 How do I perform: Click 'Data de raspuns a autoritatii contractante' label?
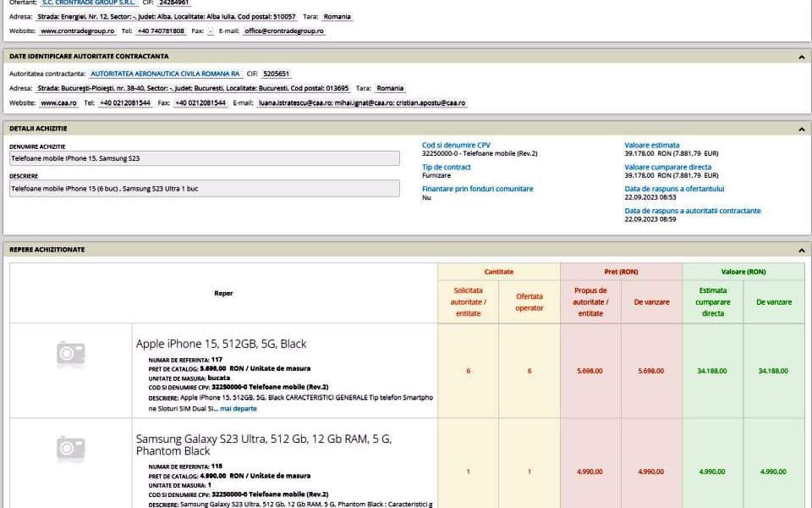(693, 211)
